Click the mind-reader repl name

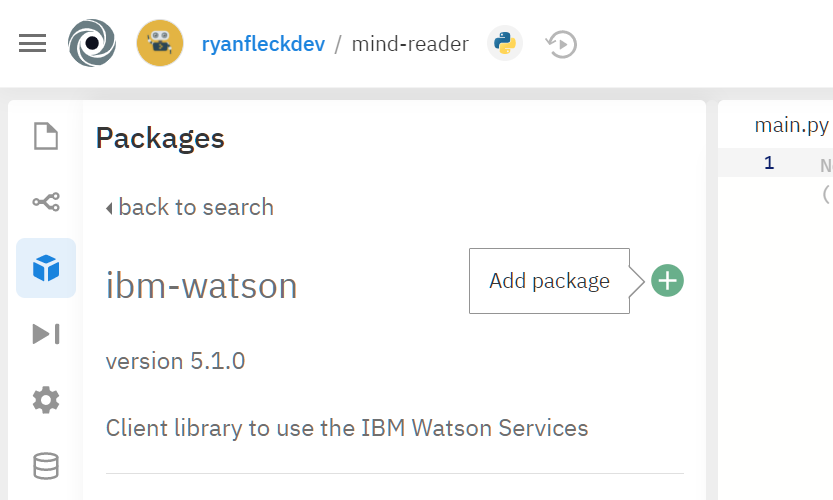tap(410, 44)
